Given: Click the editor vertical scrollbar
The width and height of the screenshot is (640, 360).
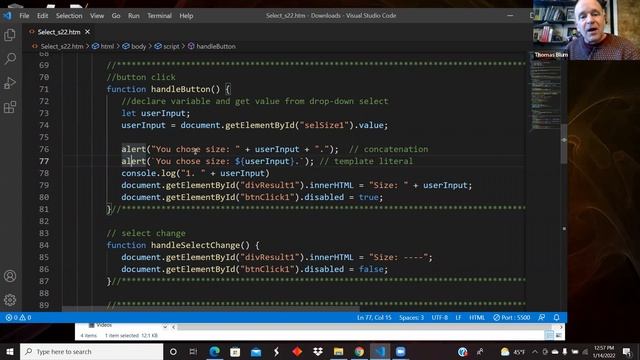Looking at the screenshot, I should pyautogui.click(x=564, y=143).
